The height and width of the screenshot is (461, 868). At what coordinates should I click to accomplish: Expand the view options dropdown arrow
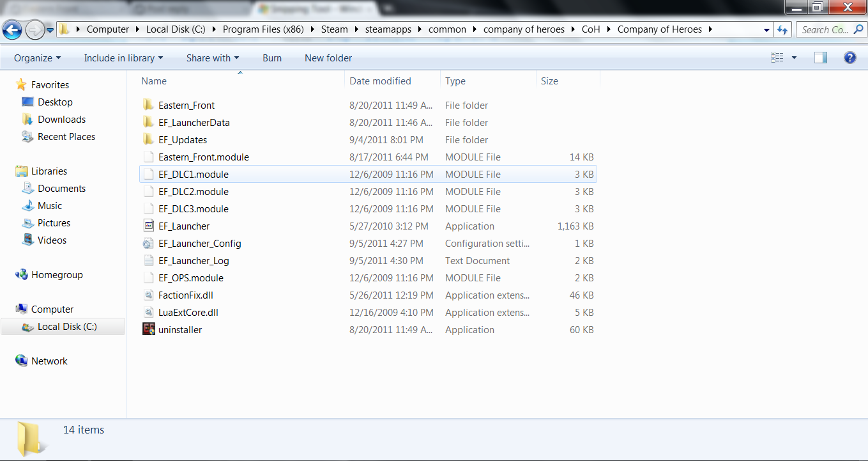coord(794,58)
